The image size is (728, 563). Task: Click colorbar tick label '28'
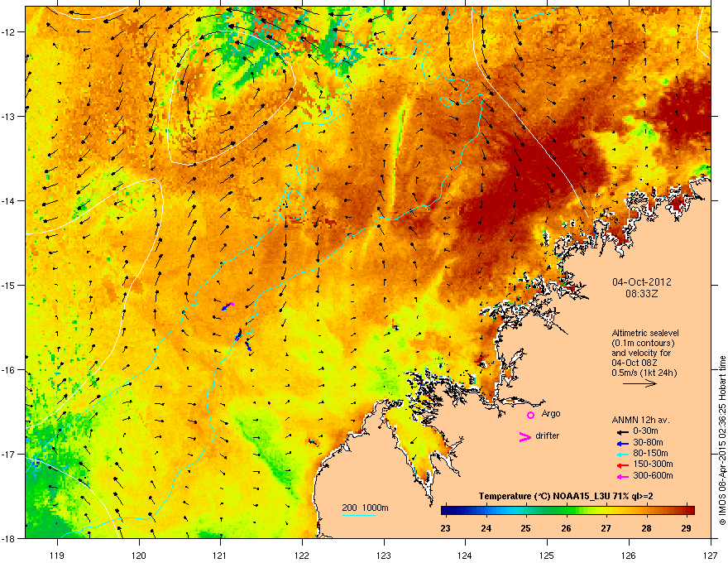646,528
